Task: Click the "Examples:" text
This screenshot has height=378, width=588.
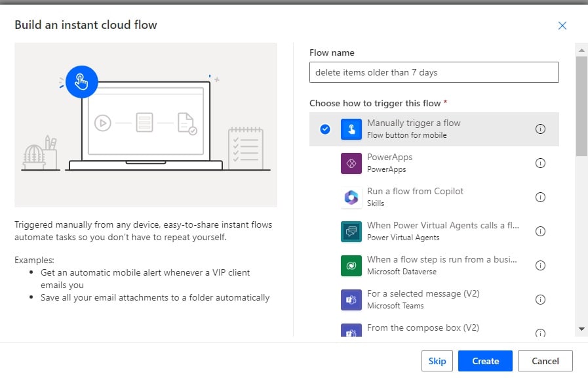Action: click(x=34, y=260)
